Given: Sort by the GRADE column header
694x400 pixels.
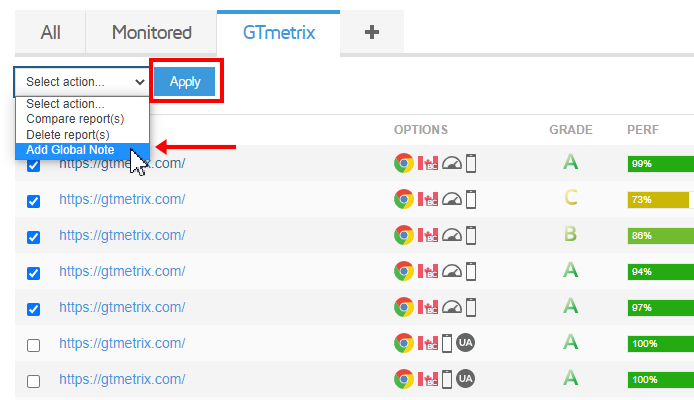Looking at the screenshot, I should (x=571, y=130).
